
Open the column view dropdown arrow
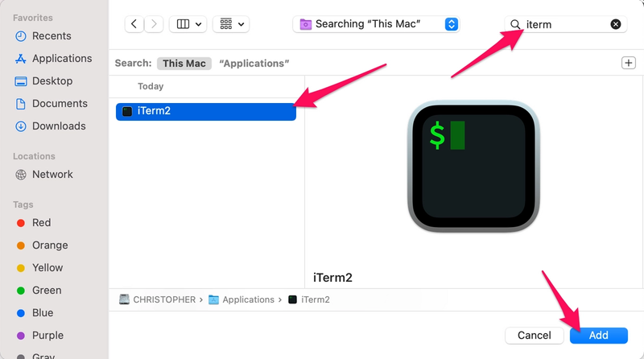(x=198, y=24)
